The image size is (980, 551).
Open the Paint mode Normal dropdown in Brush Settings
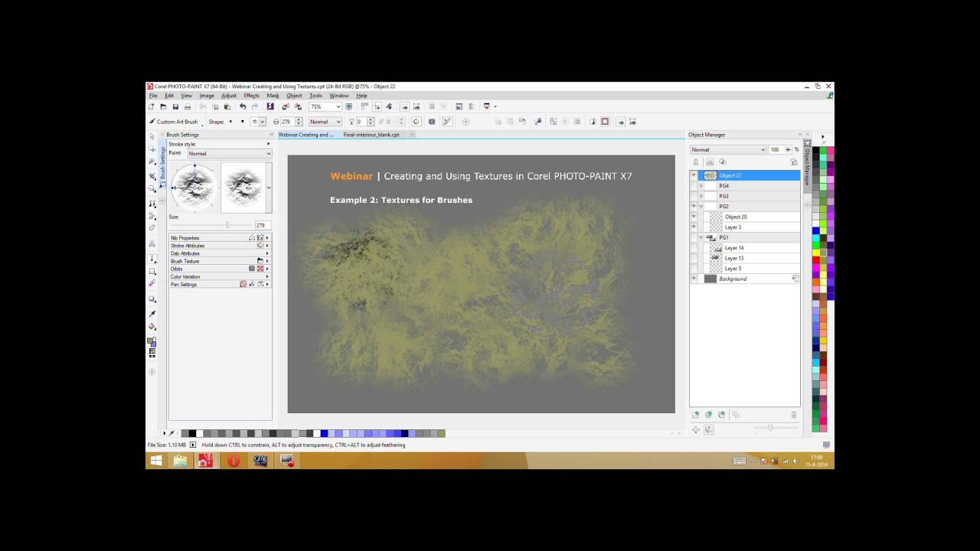tap(230, 154)
